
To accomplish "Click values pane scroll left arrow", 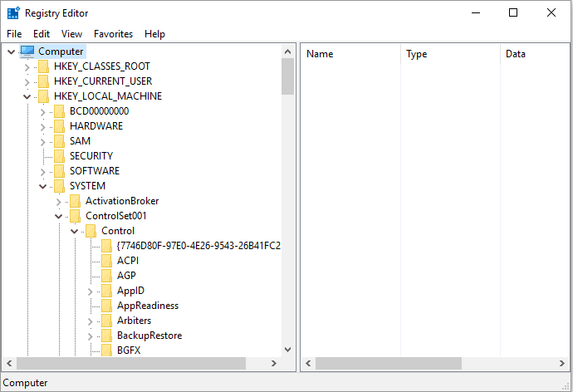I will pos(308,364).
